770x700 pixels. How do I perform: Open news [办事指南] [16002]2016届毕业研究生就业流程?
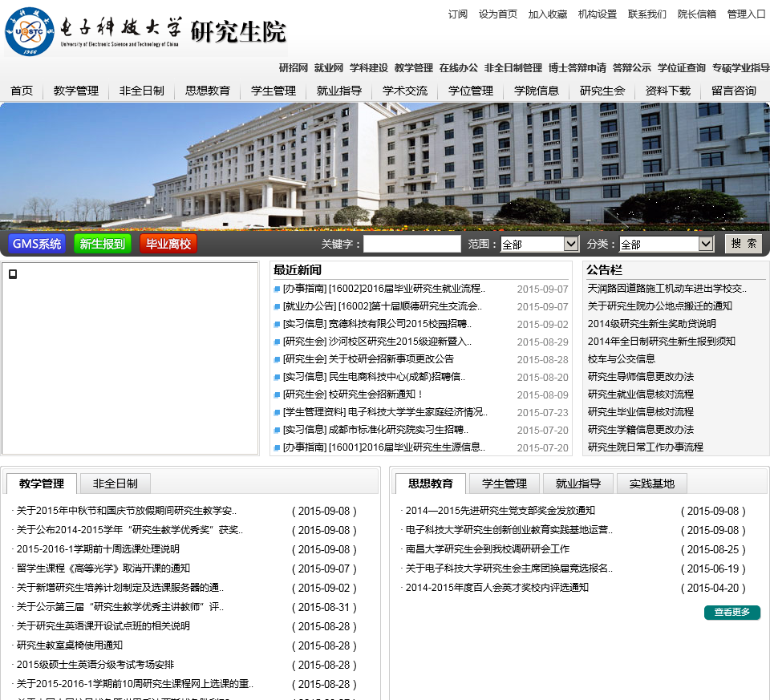(384, 289)
